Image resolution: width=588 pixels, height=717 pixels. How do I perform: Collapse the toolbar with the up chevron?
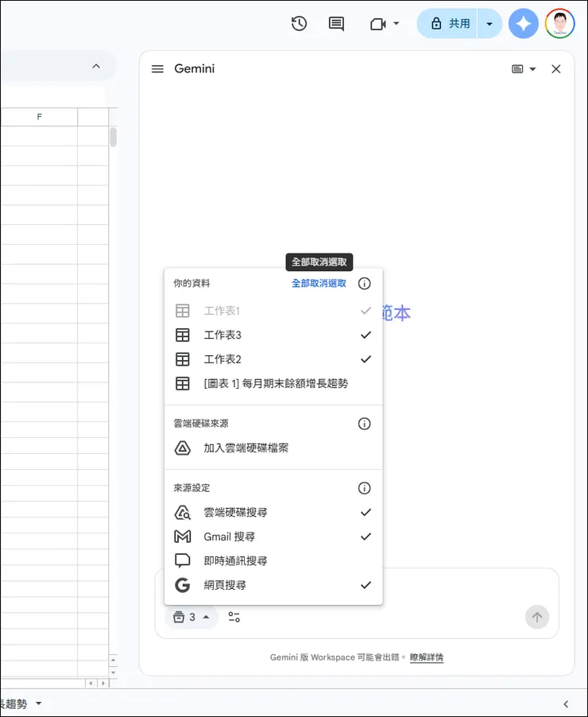click(x=96, y=66)
